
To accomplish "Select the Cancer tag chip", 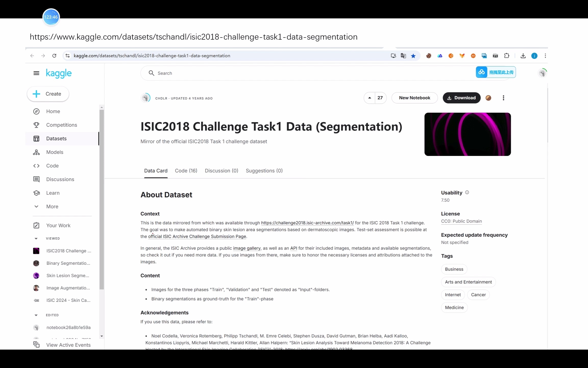I will (x=478, y=295).
